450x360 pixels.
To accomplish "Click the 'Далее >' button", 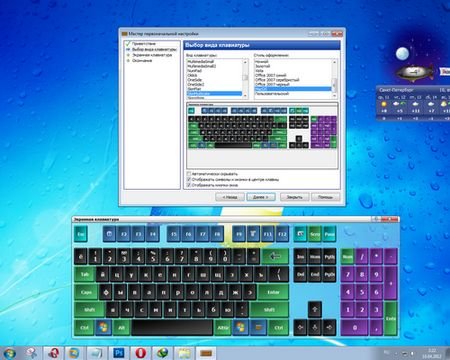I will point(261,197).
